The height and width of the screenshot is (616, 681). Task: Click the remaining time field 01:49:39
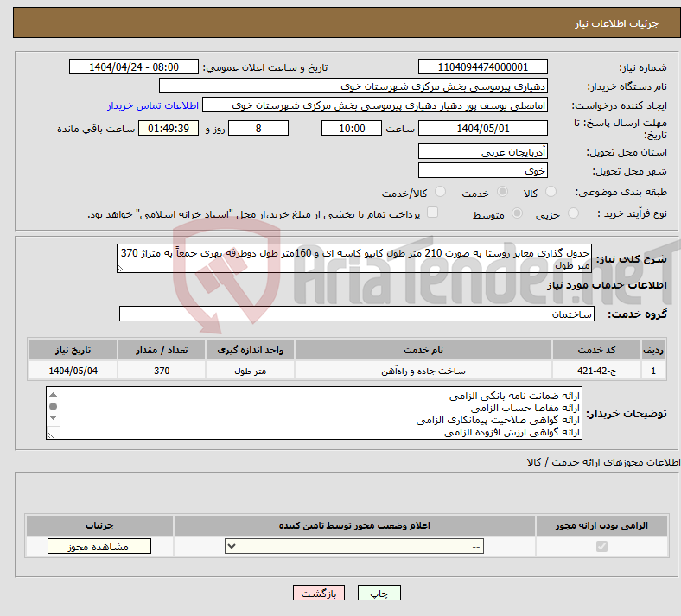169,128
